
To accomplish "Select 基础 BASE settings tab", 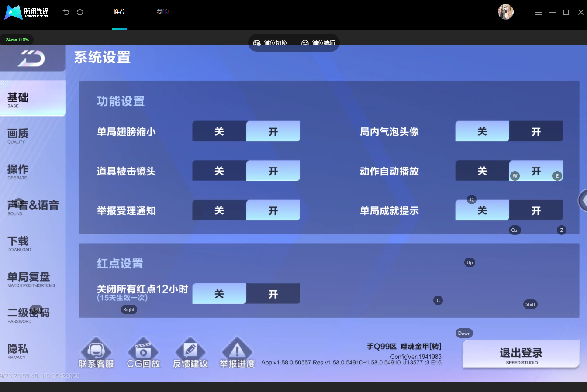I will (x=33, y=99).
